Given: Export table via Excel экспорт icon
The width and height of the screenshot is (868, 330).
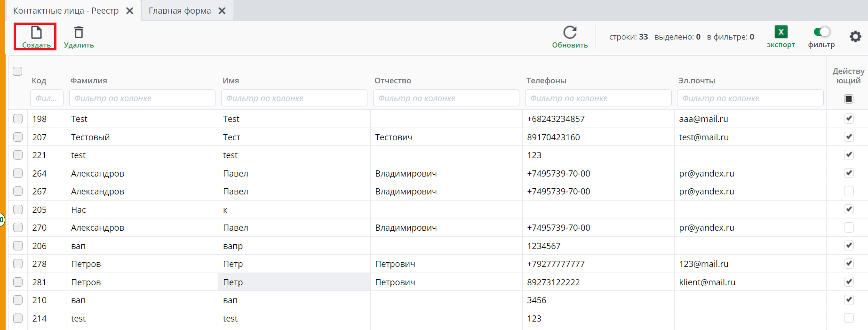Looking at the screenshot, I should 780,32.
